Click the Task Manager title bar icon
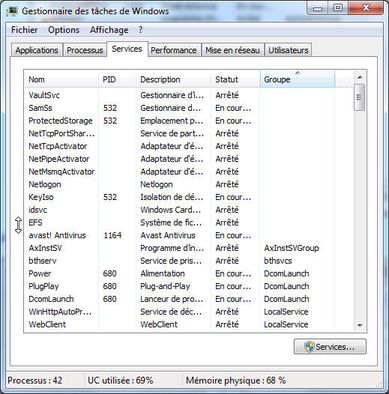 (12, 11)
